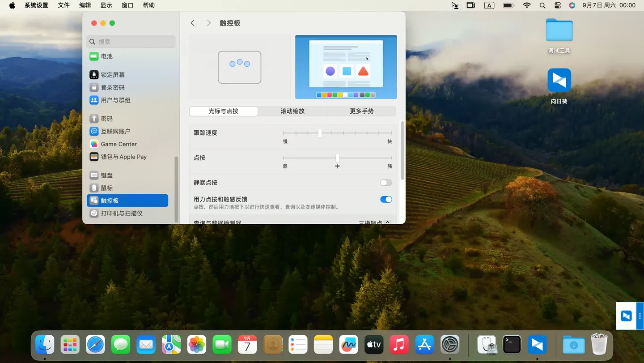The height and width of the screenshot is (363, 644).
Task: Enable the 静默点按 toggle
Action: [385, 183]
